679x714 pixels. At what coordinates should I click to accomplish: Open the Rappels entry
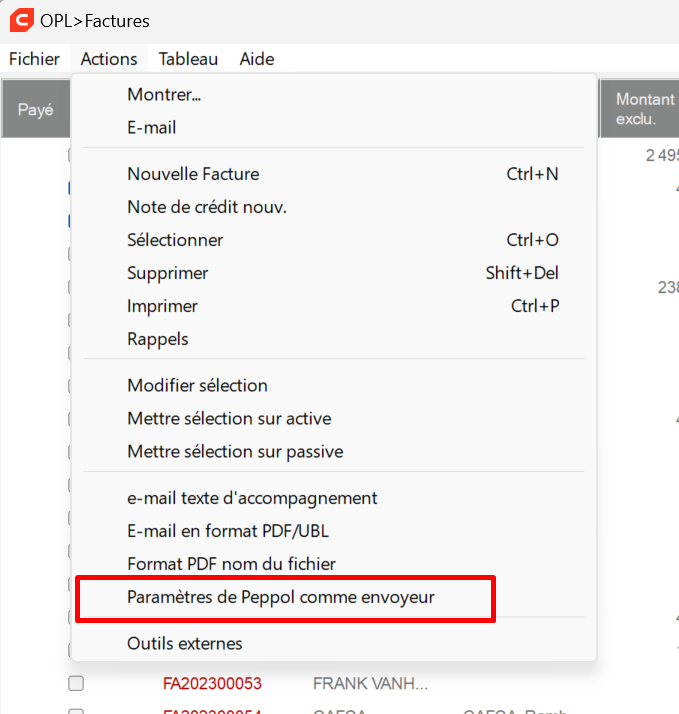[x=334, y=339]
